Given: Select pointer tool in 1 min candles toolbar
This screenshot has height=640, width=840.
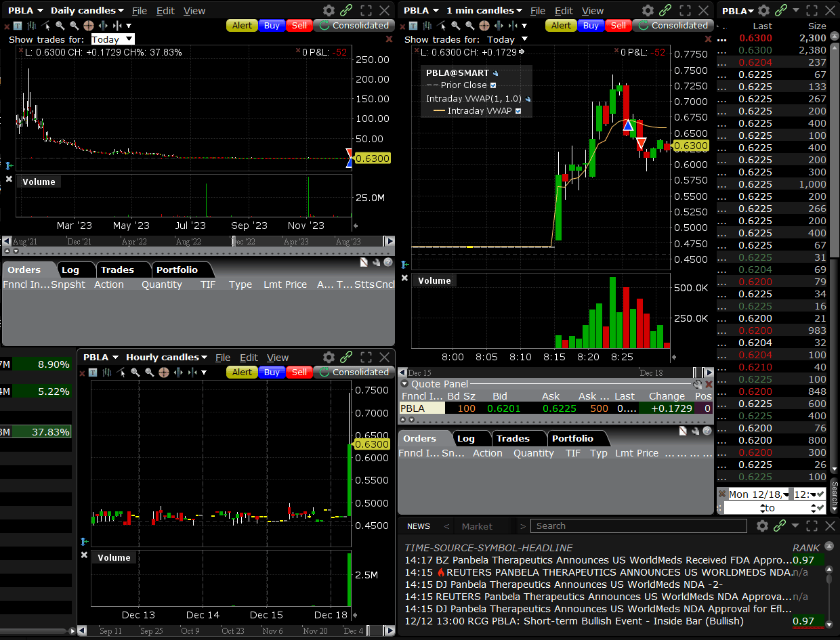Looking at the screenshot, I should [x=442, y=26].
